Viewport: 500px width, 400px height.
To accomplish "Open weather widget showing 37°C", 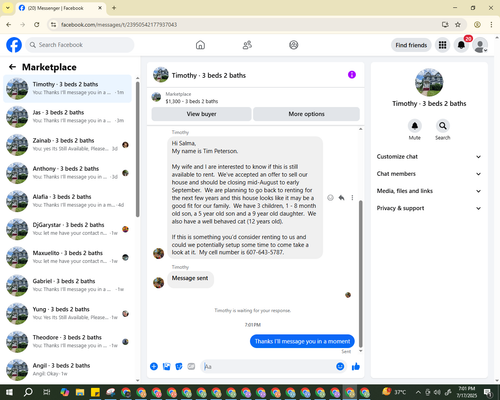I will coord(394,392).
